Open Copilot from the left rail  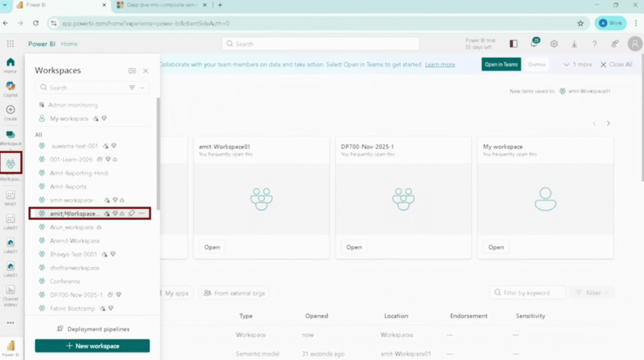click(10, 89)
